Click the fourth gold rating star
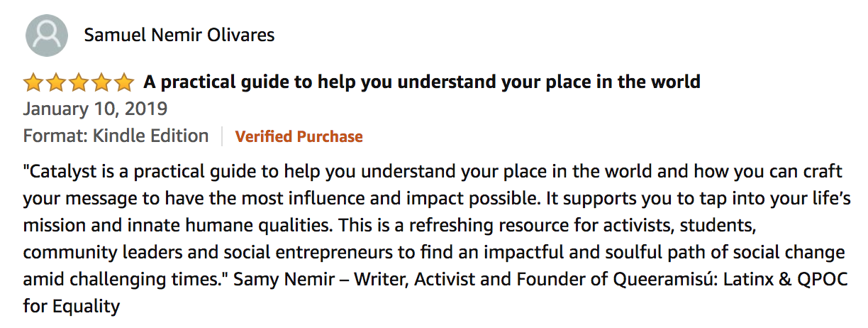The width and height of the screenshot is (868, 328). click(x=101, y=83)
